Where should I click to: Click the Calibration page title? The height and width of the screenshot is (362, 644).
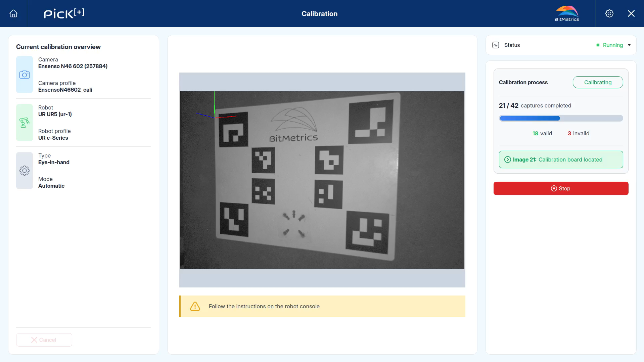point(319,14)
